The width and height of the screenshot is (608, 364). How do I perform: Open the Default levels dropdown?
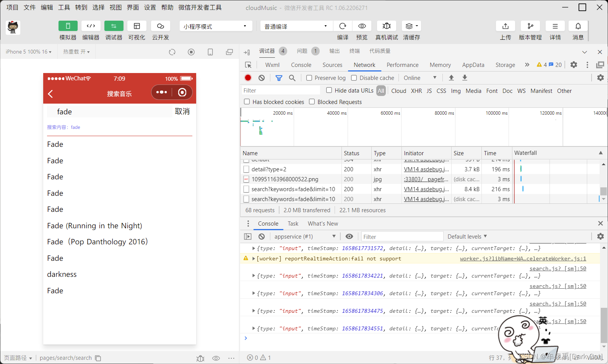[467, 237]
